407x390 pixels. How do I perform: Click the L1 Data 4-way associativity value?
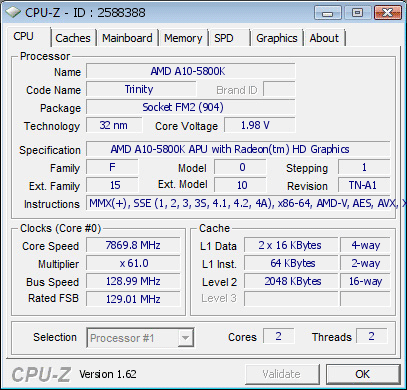(365, 245)
